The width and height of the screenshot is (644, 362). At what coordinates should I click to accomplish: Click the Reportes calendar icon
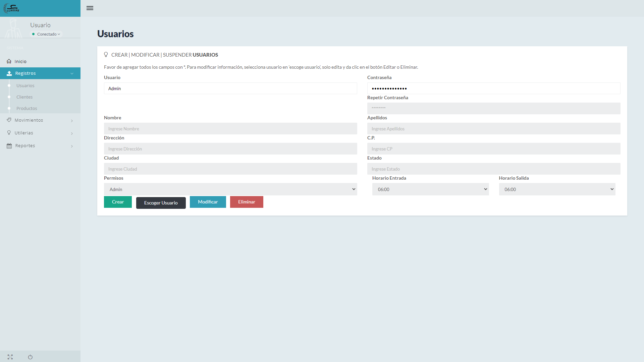pos(9,146)
